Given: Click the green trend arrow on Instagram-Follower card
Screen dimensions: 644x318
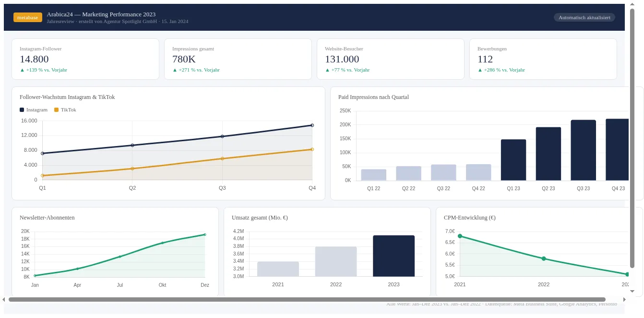Looking at the screenshot, I should tap(21, 70).
